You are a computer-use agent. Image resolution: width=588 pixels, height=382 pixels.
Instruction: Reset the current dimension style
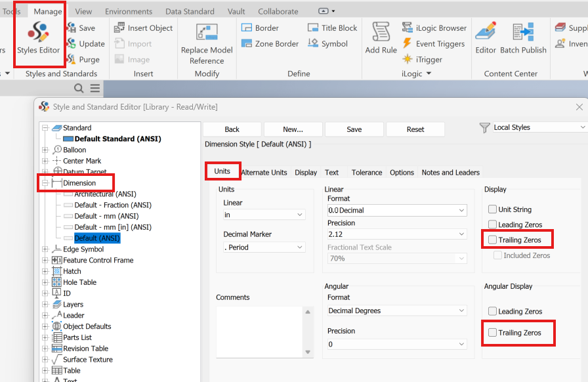click(415, 129)
